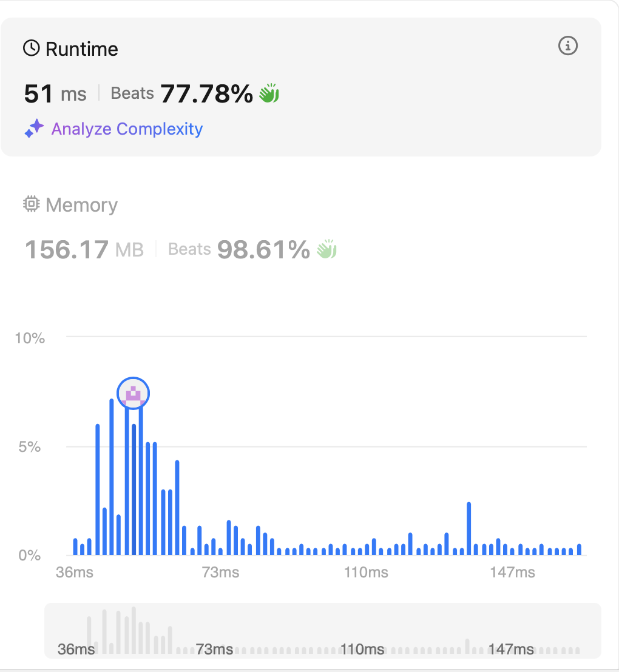Screen dimensions: 619x672
Task: Click the 51 ms runtime value
Action: tap(55, 94)
